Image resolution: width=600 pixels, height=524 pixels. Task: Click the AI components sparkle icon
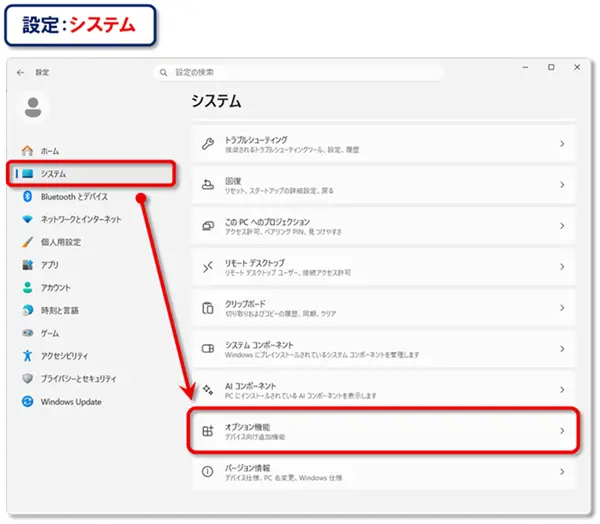coord(208,390)
